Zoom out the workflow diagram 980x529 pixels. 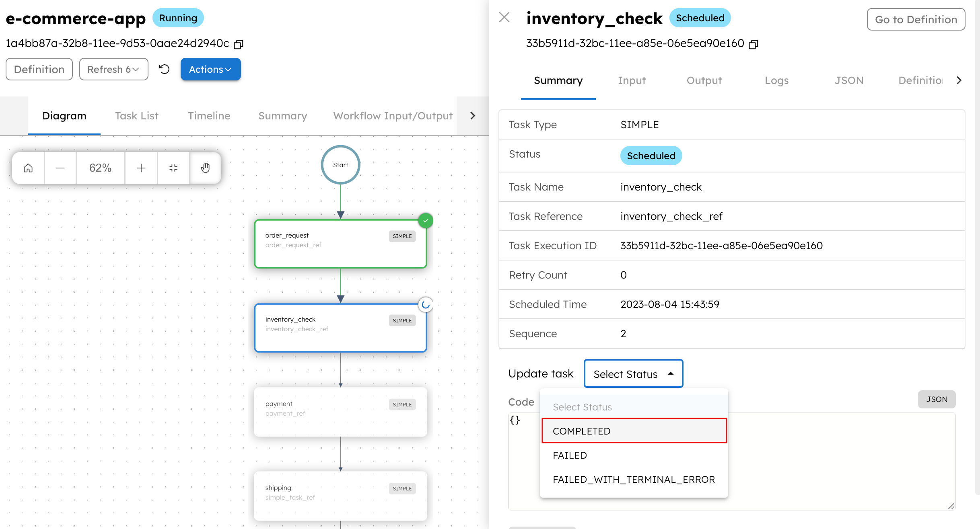[60, 168]
